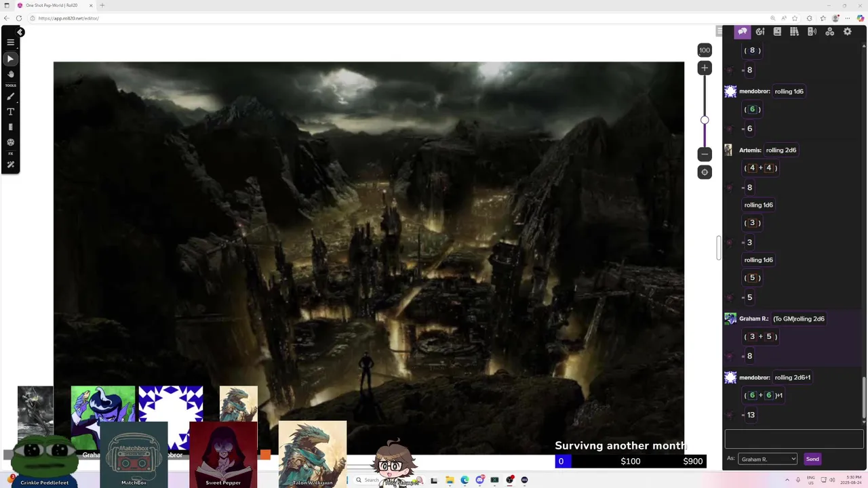Screen dimensions: 868x488
Task: Click the zoom slider handle
Action: pyautogui.click(x=705, y=120)
